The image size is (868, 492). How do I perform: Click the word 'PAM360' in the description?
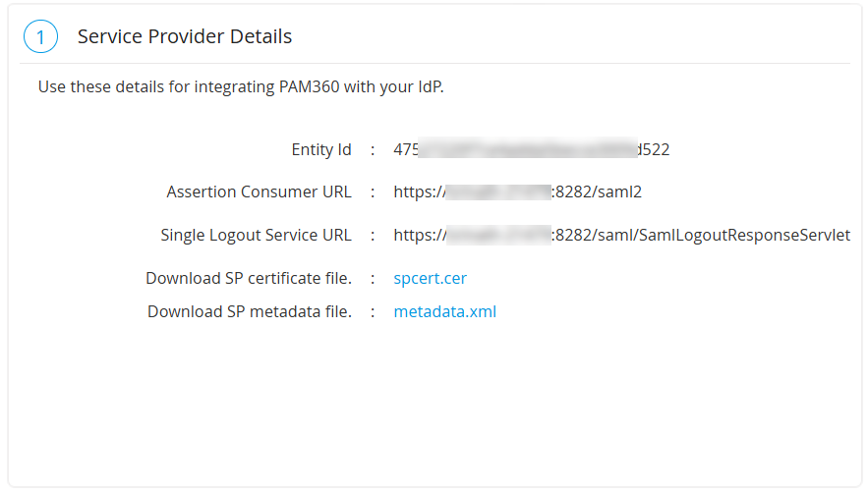pos(310,87)
